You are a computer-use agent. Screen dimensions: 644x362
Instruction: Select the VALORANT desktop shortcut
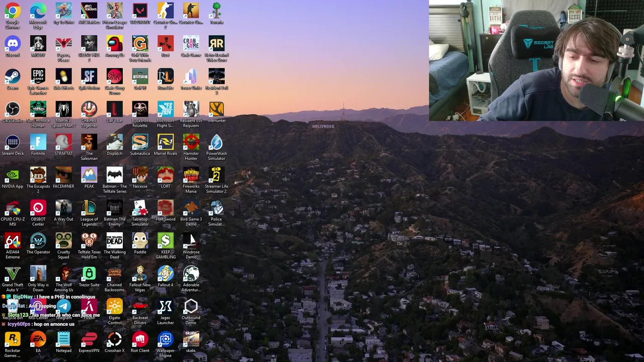(x=140, y=11)
